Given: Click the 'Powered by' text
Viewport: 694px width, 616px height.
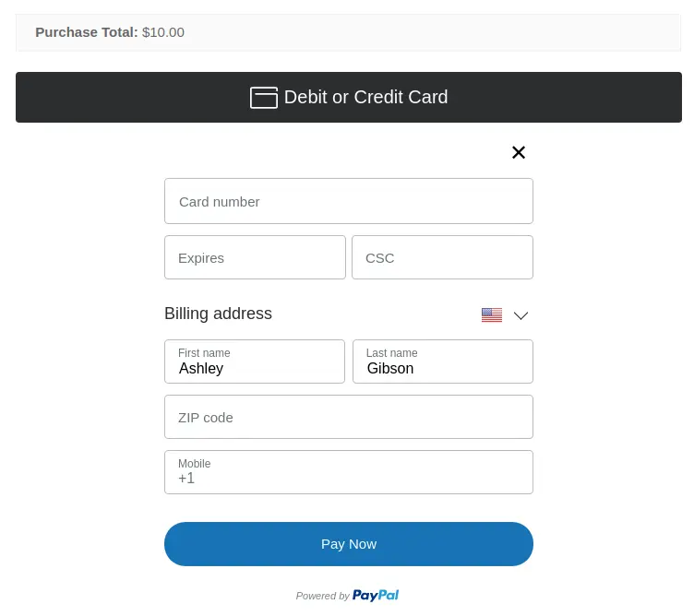Looking at the screenshot, I should click(x=322, y=597).
